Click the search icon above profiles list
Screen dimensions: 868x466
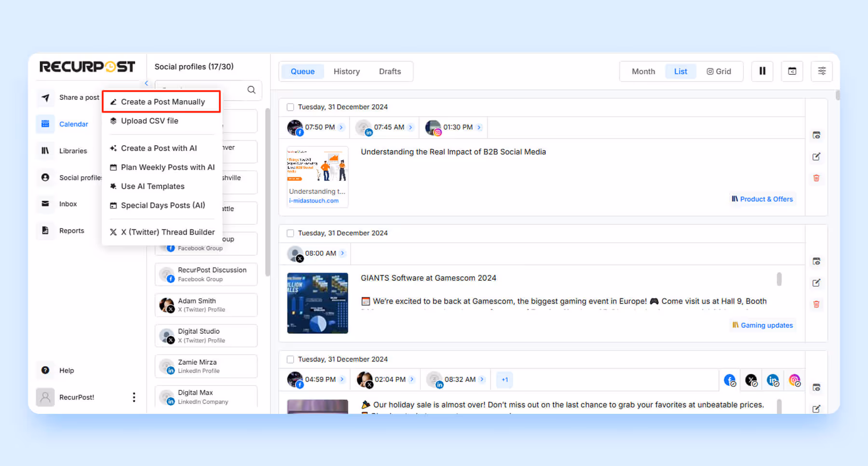point(251,90)
